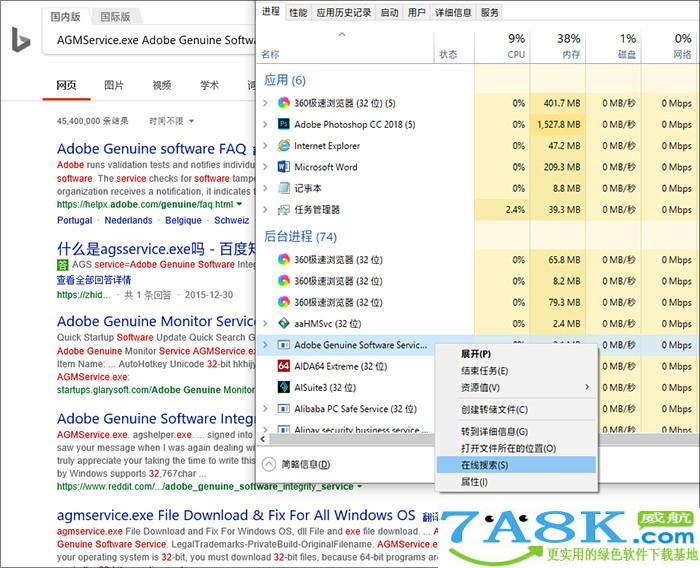Viewport: 700px width, 568px height.
Task: Open the 服务 tab
Action: (490, 13)
